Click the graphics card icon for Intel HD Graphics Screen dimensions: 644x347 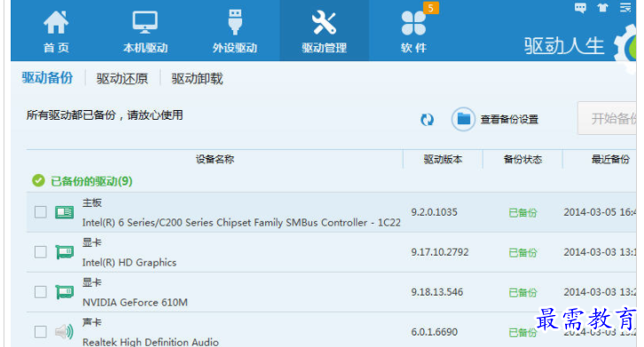tap(65, 252)
